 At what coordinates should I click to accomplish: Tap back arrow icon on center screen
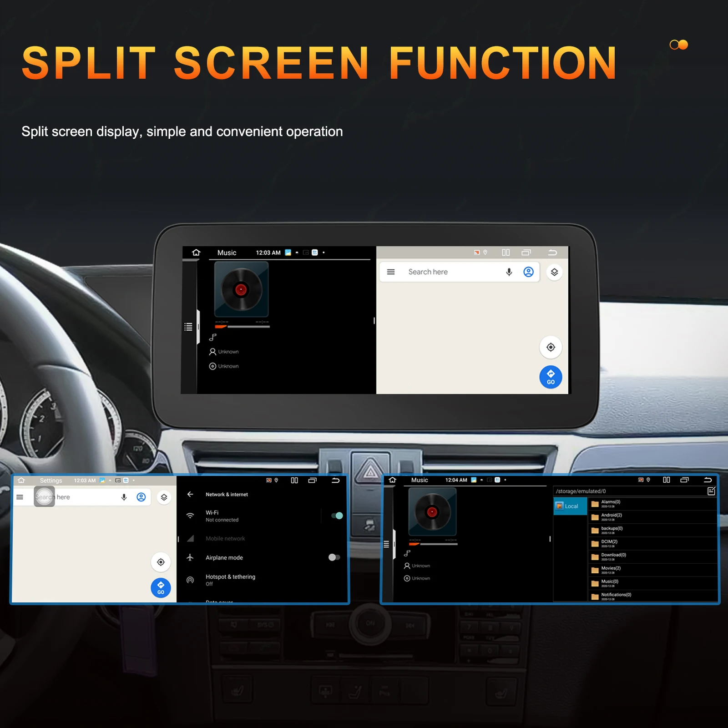(552, 253)
